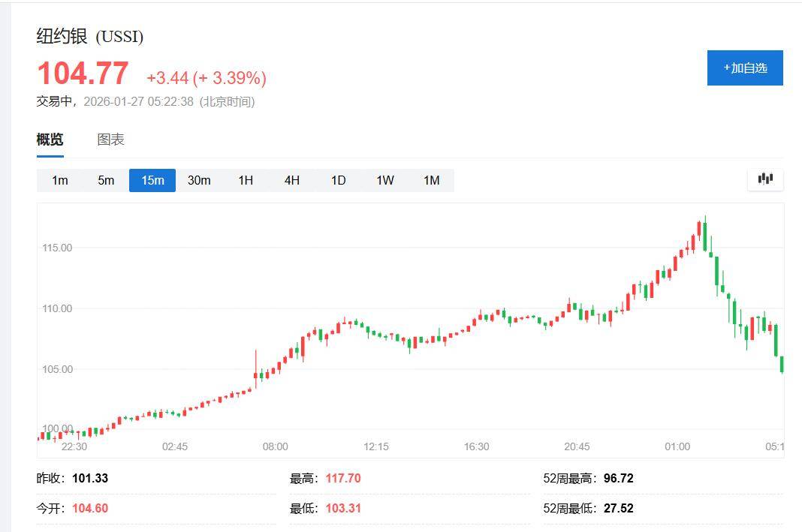Switch chart to 4H interval
Viewport: 802px width, 532px height.
pos(292,180)
